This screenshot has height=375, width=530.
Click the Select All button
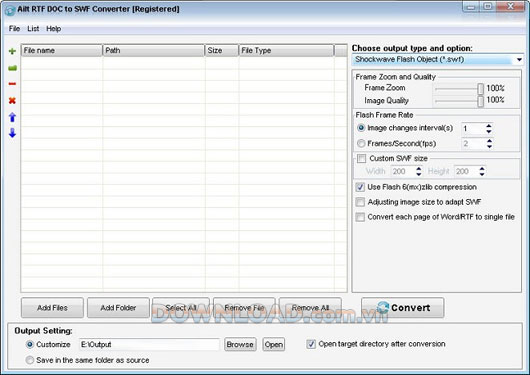[x=181, y=308]
